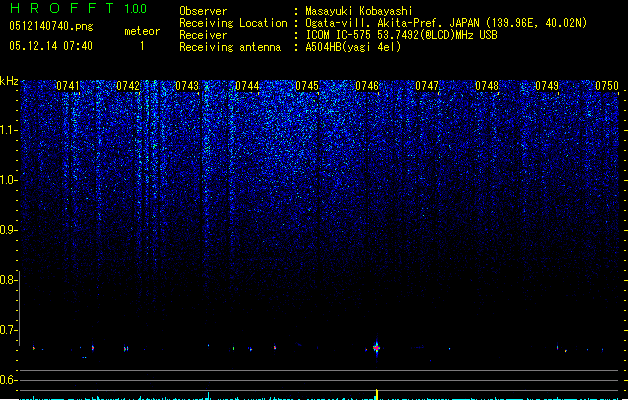The image size is (629, 400).
Task: Click the 'meteor' count label
Action: (x=142, y=31)
